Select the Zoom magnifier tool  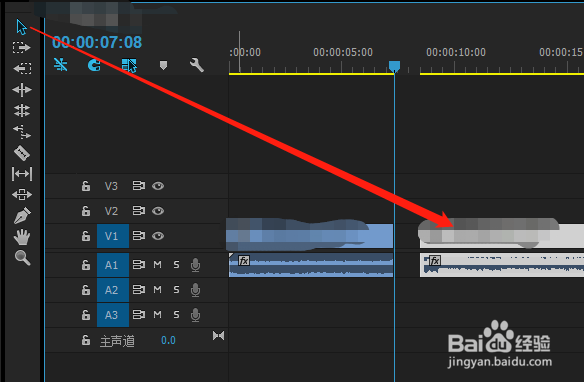(22, 258)
